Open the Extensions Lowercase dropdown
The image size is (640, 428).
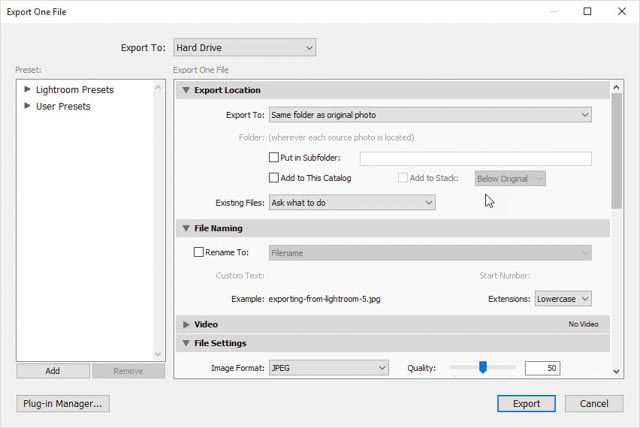coord(563,299)
